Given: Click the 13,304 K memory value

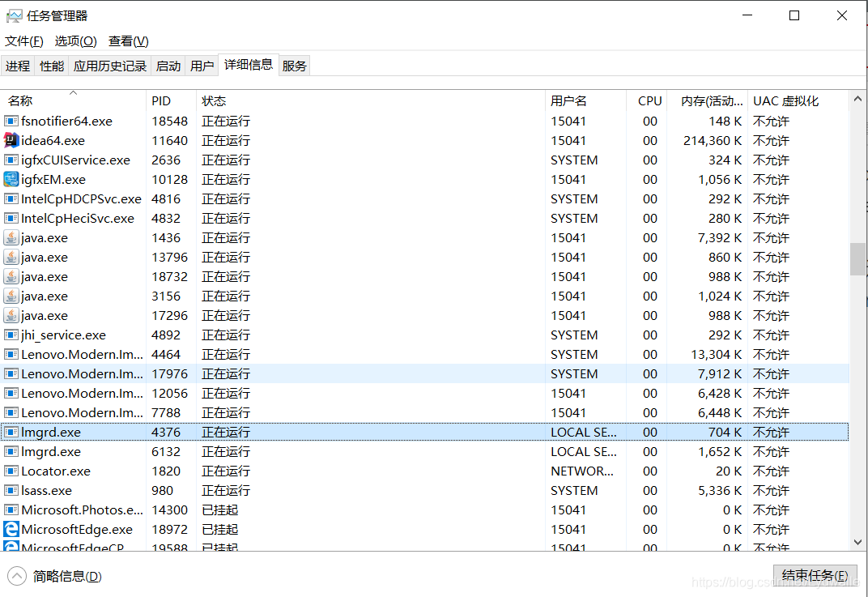Looking at the screenshot, I should [717, 355].
